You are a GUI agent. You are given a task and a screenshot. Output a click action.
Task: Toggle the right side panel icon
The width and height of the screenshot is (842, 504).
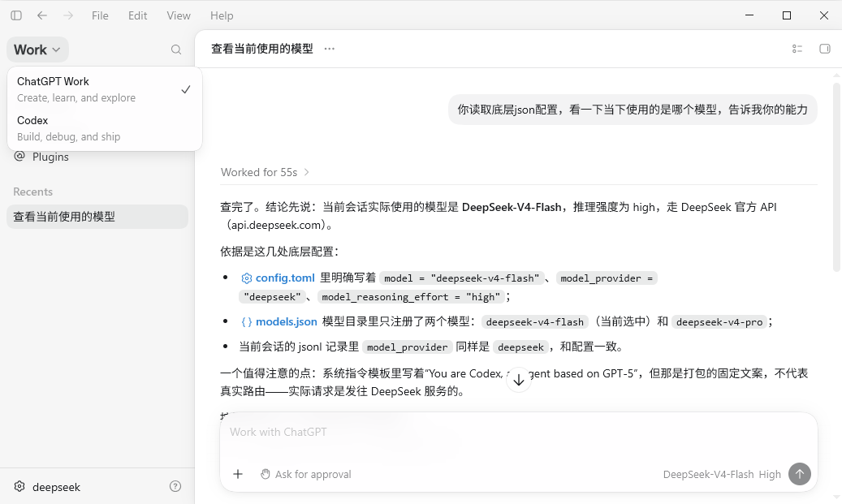click(824, 49)
